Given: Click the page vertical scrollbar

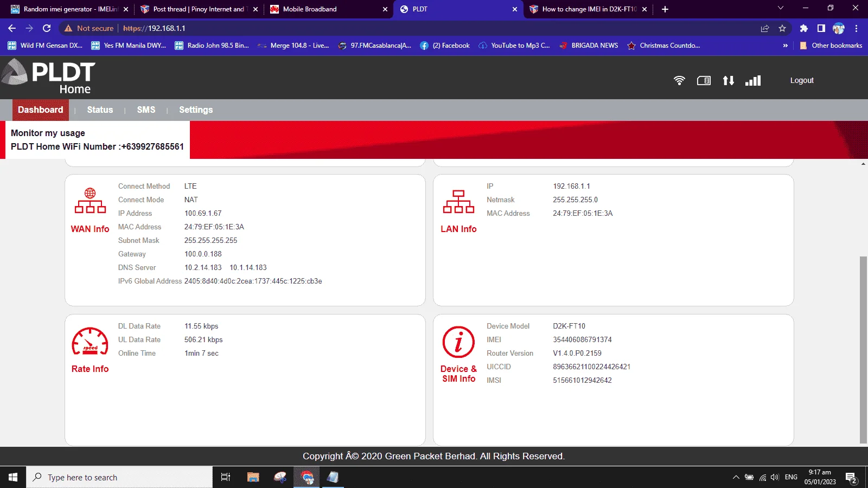Looking at the screenshot, I should coord(863,350).
